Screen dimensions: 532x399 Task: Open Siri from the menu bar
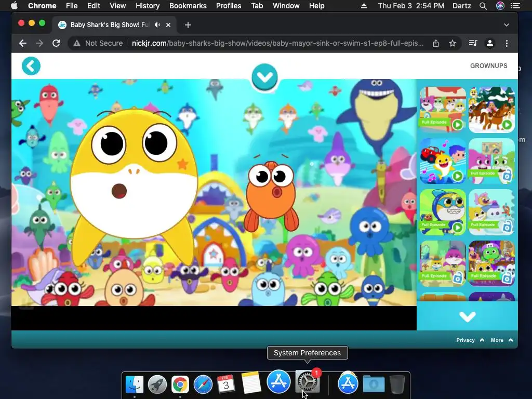(500, 6)
